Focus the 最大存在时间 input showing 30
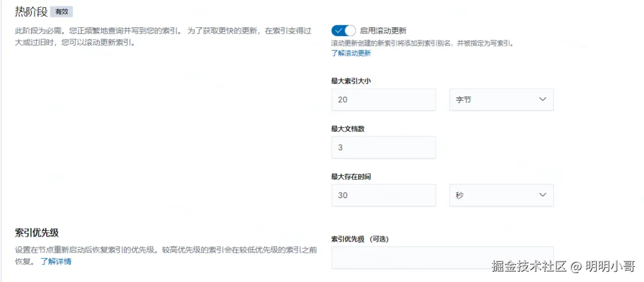This screenshot has height=282, width=644. [383, 195]
